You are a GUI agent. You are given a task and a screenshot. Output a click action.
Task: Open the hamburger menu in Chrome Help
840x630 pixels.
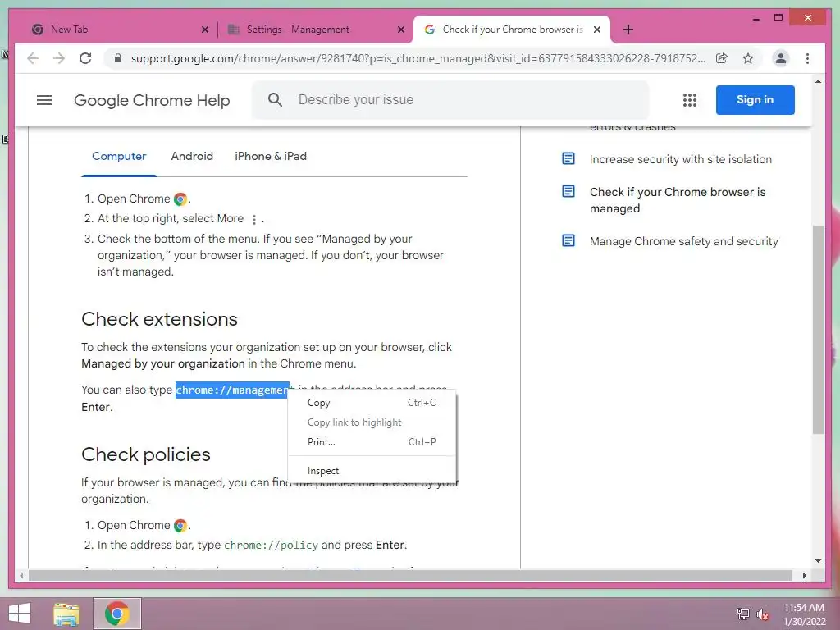pyautogui.click(x=44, y=99)
